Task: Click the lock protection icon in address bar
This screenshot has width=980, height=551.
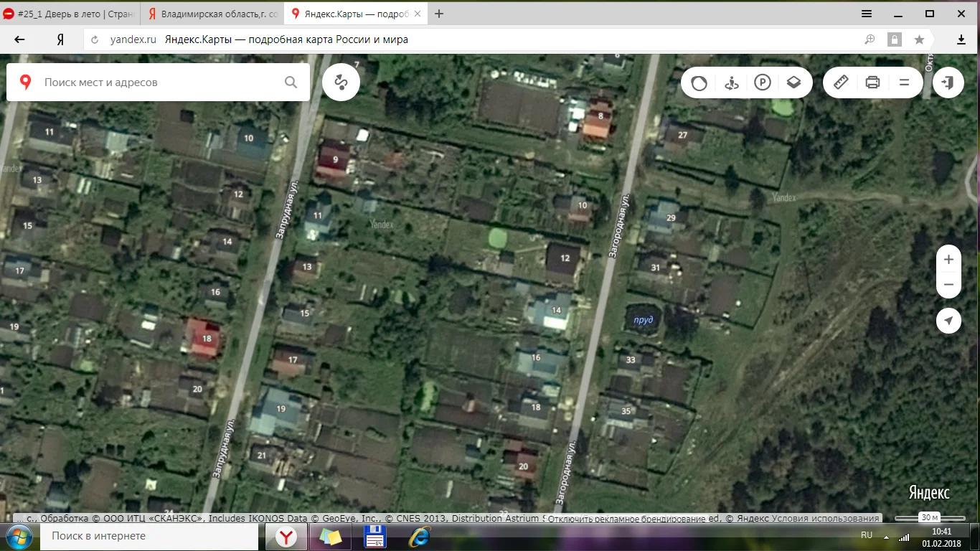Action: pos(894,40)
